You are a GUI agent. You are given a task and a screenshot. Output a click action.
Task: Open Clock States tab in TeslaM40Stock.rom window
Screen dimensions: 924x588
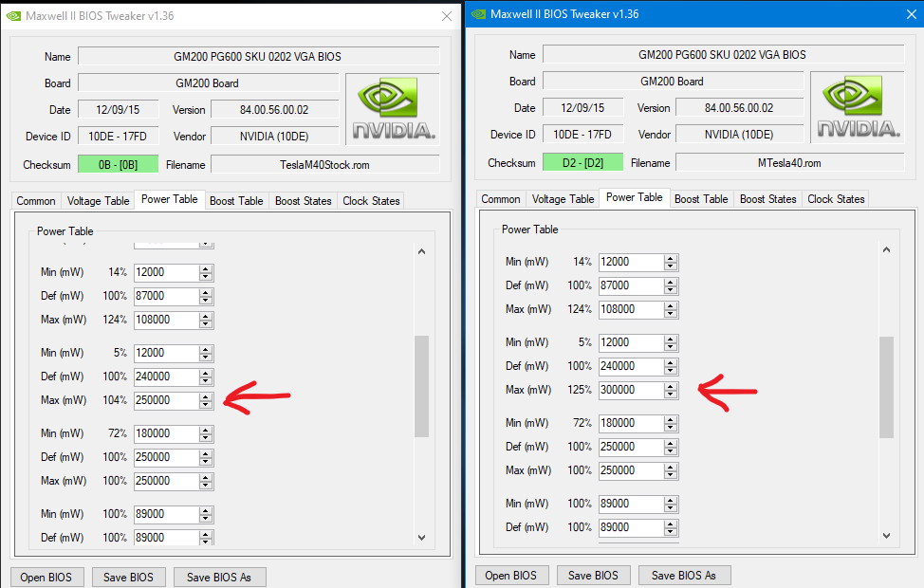371,201
